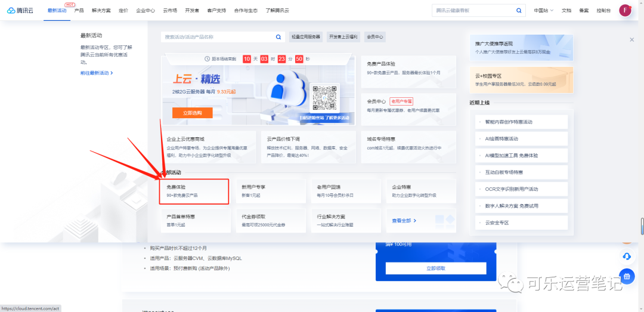This screenshot has width=644, height=312.
Task: Click the 立即领取 coupon button
Action: 436,268
